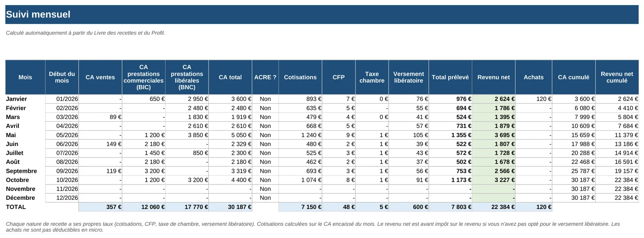Viewport: 644px width, 238px height.
Task: Click the 'Août' month cell
Action: pyautogui.click(x=25, y=162)
